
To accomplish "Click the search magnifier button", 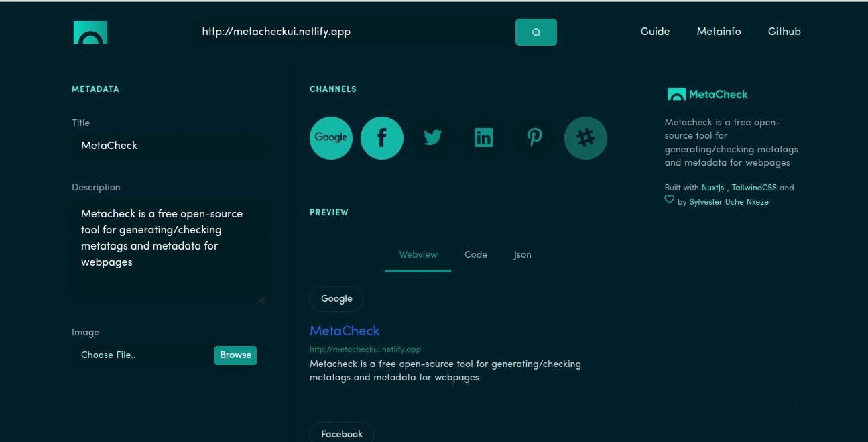I will [x=536, y=32].
